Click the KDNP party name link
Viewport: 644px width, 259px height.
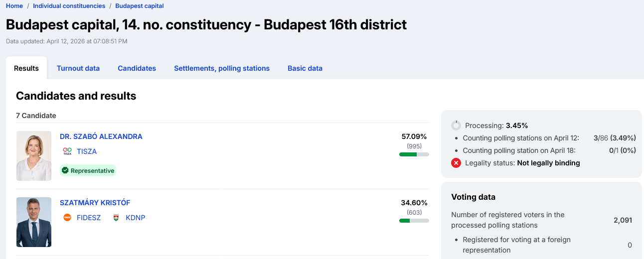point(136,218)
